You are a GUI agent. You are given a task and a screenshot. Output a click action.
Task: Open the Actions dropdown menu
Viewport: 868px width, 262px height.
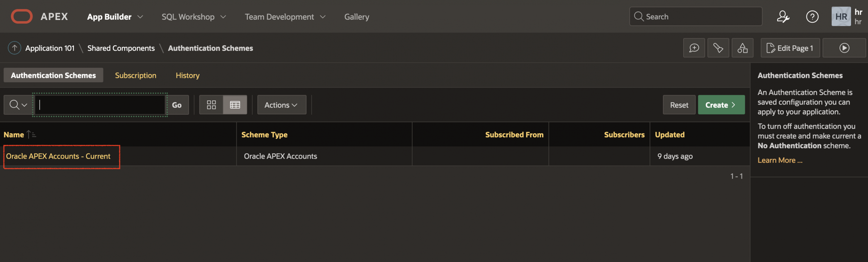(x=281, y=105)
